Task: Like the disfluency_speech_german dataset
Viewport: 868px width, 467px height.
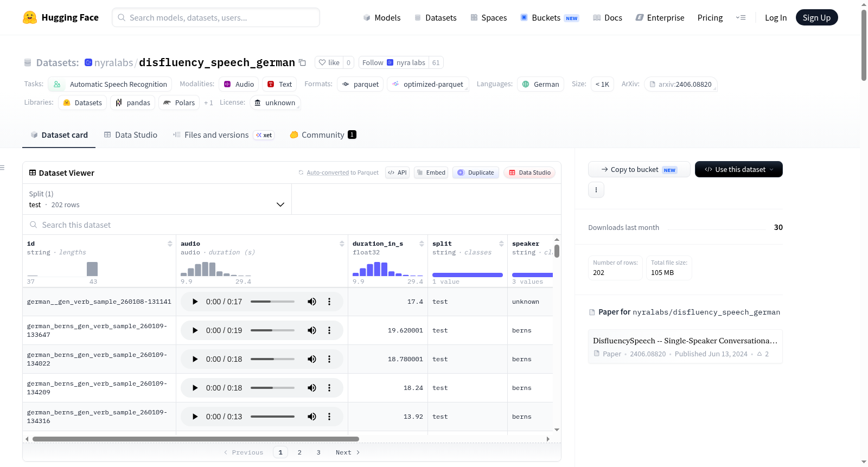Action: (x=329, y=62)
